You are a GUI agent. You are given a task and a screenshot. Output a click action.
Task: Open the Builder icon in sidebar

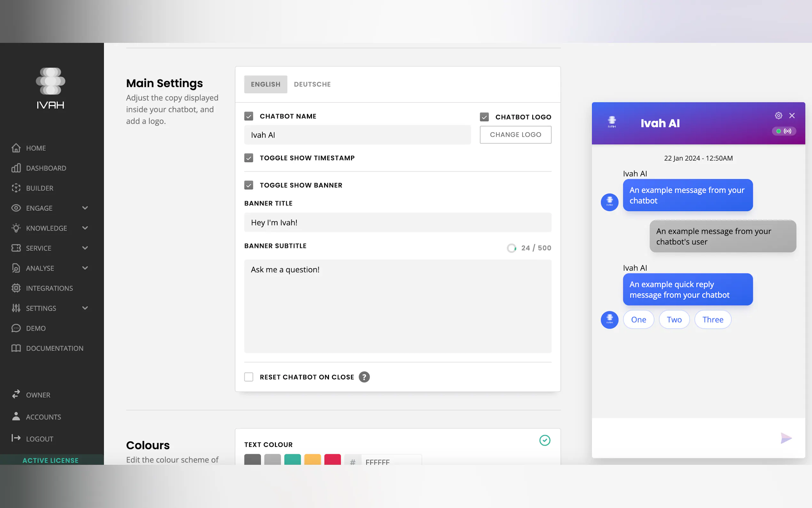click(16, 188)
